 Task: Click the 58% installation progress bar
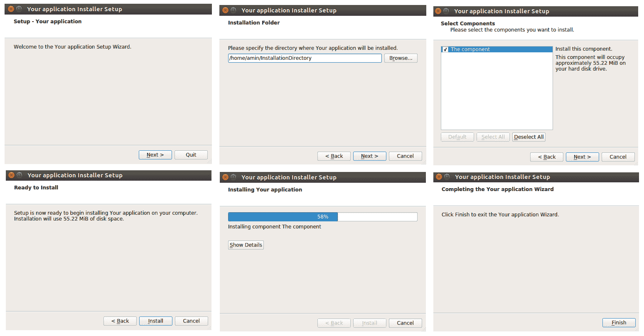point(322,217)
